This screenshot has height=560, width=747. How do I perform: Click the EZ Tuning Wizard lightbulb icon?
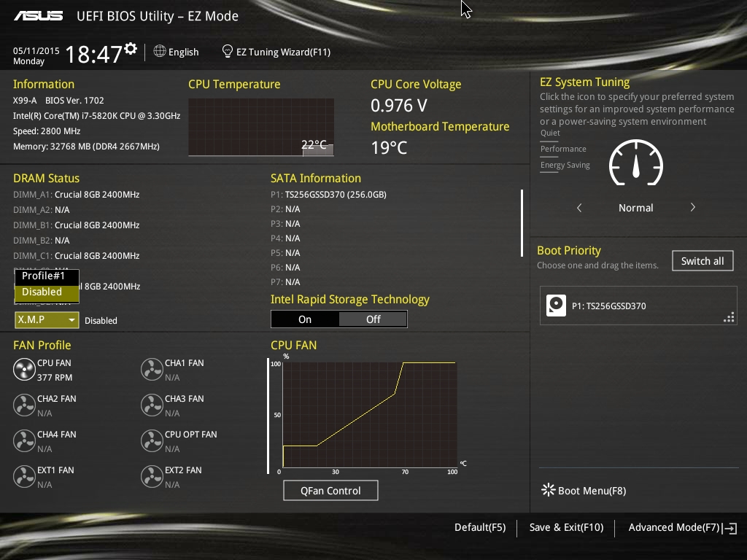tap(228, 51)
